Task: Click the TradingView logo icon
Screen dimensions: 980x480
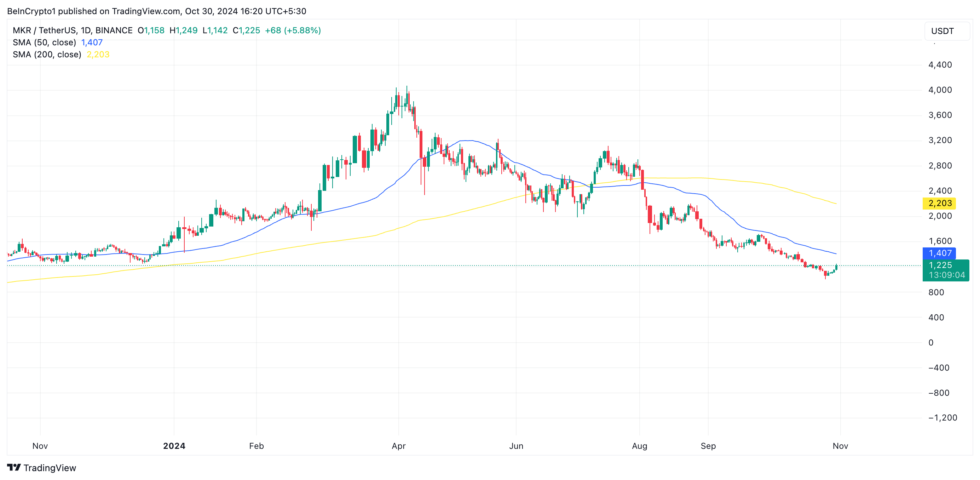Action: coord(14,467)
